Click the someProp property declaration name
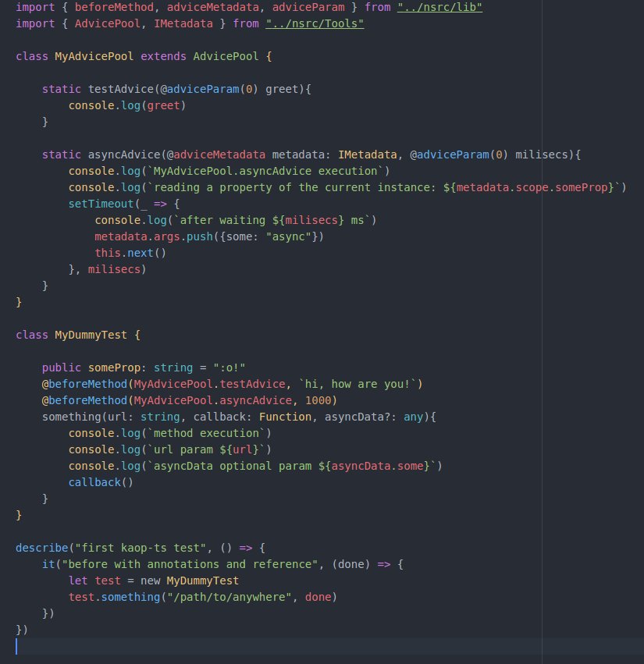 click(x=114, y=368)
